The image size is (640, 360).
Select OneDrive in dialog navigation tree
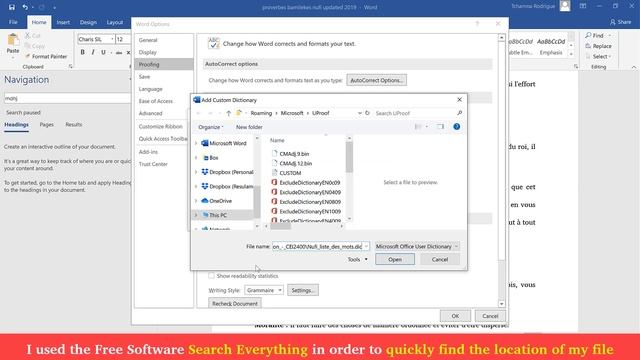(x=216, y=201)
